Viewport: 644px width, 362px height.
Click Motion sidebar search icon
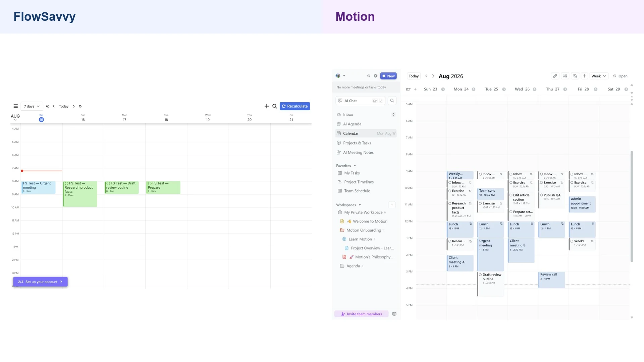392,101
